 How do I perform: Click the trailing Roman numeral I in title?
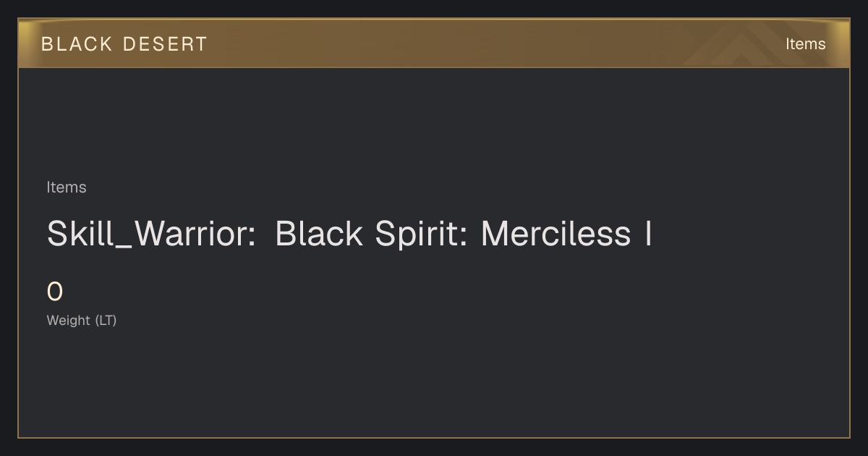point(648,234)
